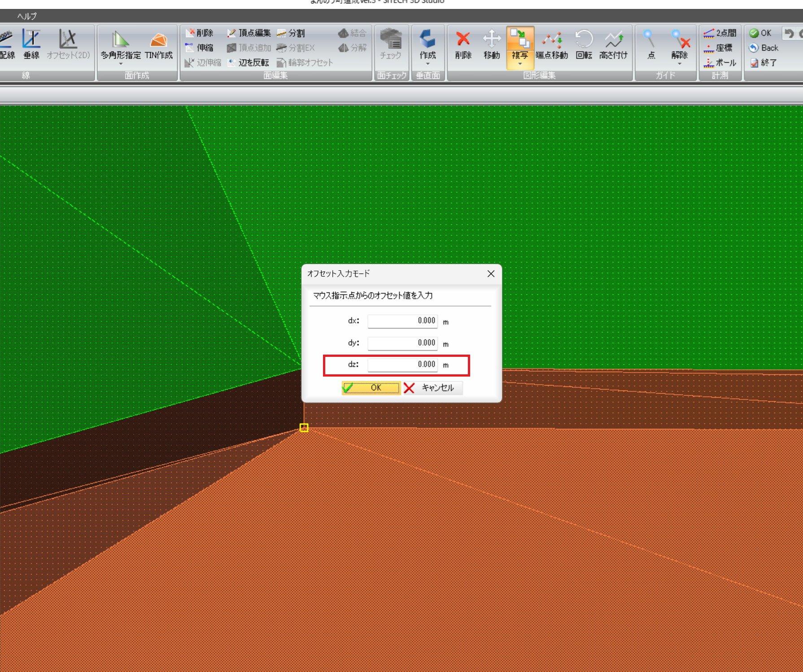Expand the 多角形指定 dropdown arrow
Screen dimensions: 803x672
pos(120,64)
